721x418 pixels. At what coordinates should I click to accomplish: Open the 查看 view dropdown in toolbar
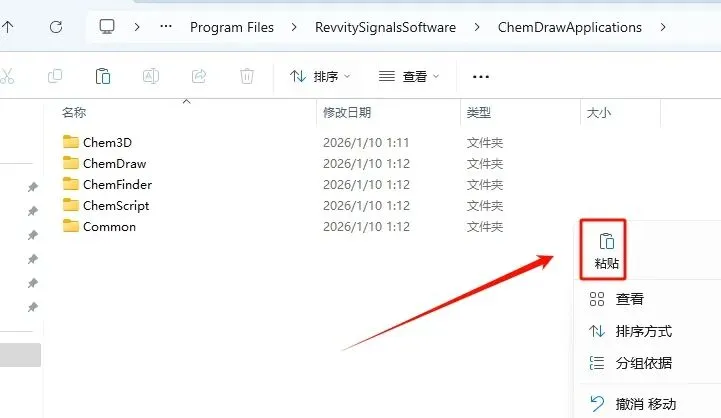408,76
